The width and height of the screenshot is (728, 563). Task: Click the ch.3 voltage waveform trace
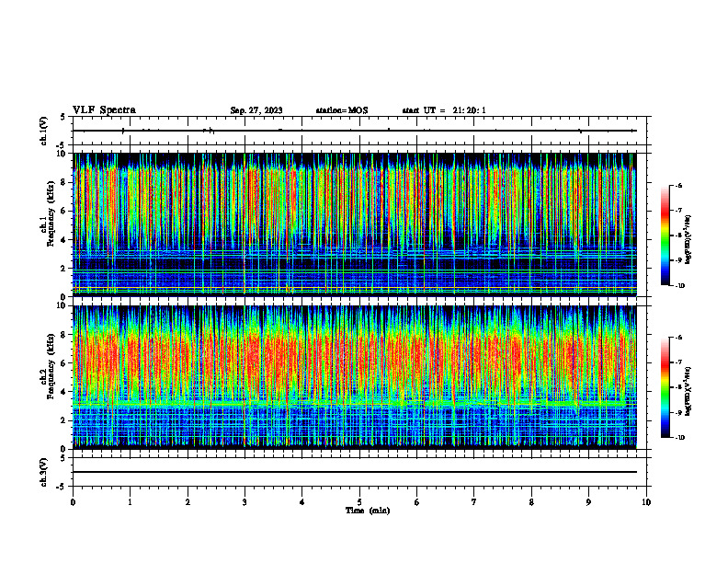[x=355, y=472]
